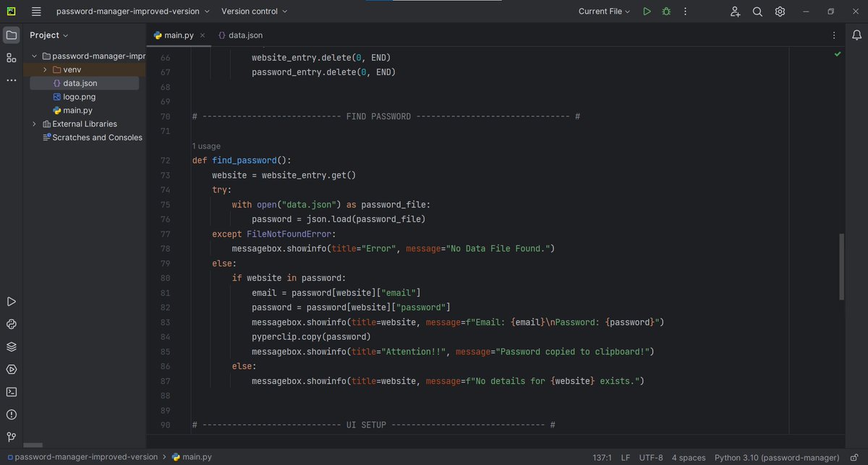Screen dimensions: 868x465
Task: Open the Terminal tool window
Action: coord(12,391)
